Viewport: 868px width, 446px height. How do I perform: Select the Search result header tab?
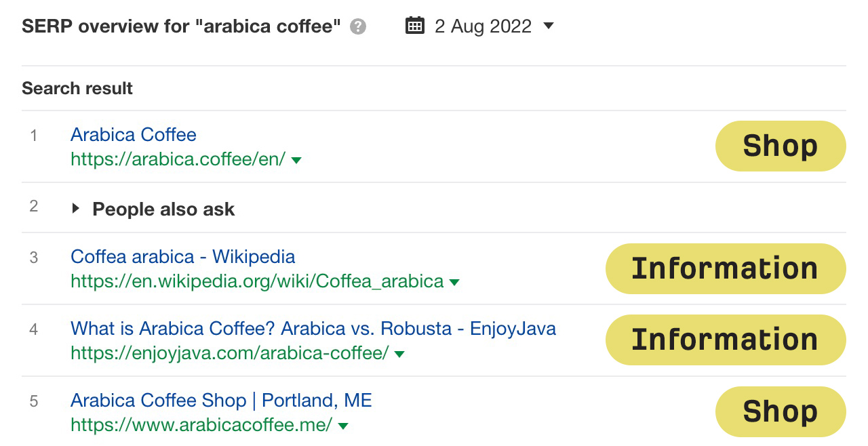(x=77, y=88)
